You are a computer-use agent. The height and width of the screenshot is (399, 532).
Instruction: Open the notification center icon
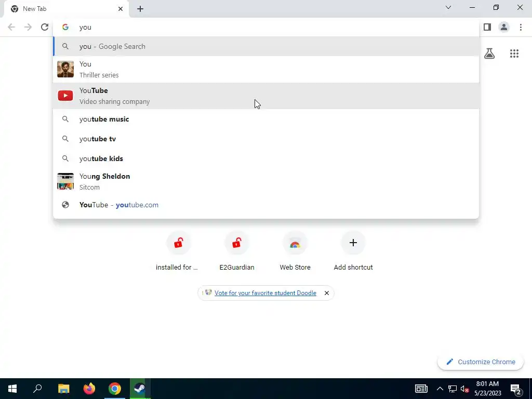click(x=516, y=389)
